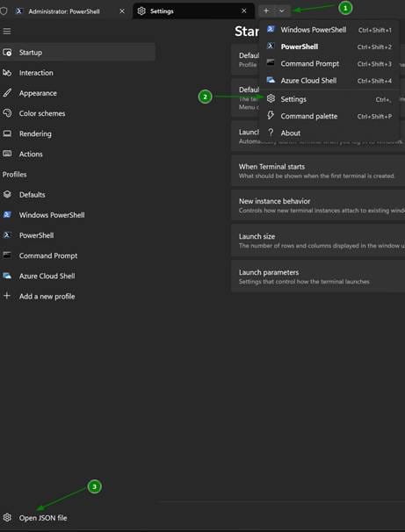
Task: Click the PowerShell icon in dropdown menu
Action: tap(271, 47)
